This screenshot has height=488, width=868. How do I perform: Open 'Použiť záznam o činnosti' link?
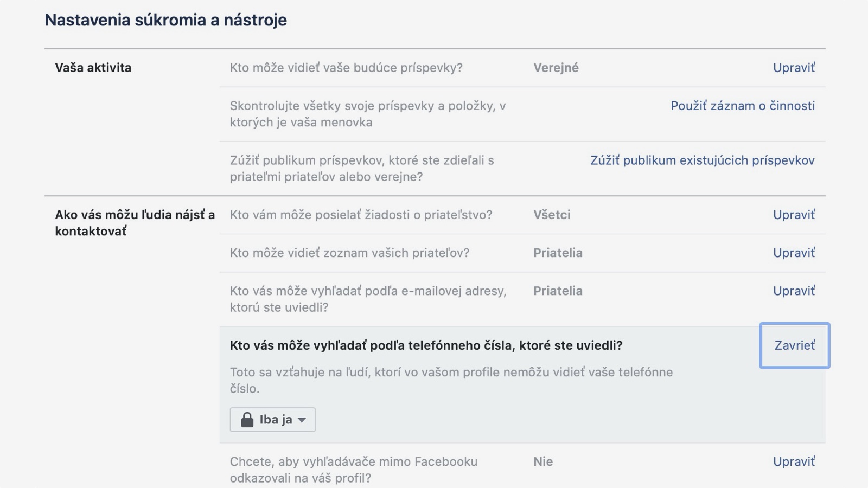(742, 106)
